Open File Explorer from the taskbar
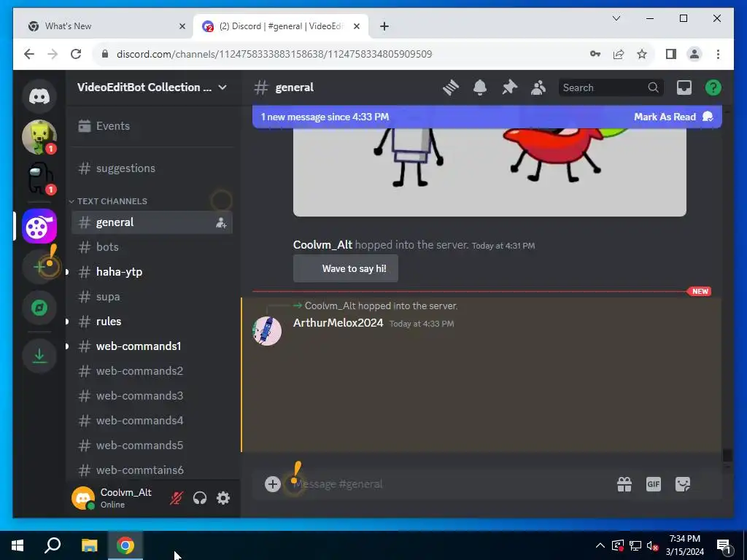Screen dimensions: 747x560 coord(89,545)
